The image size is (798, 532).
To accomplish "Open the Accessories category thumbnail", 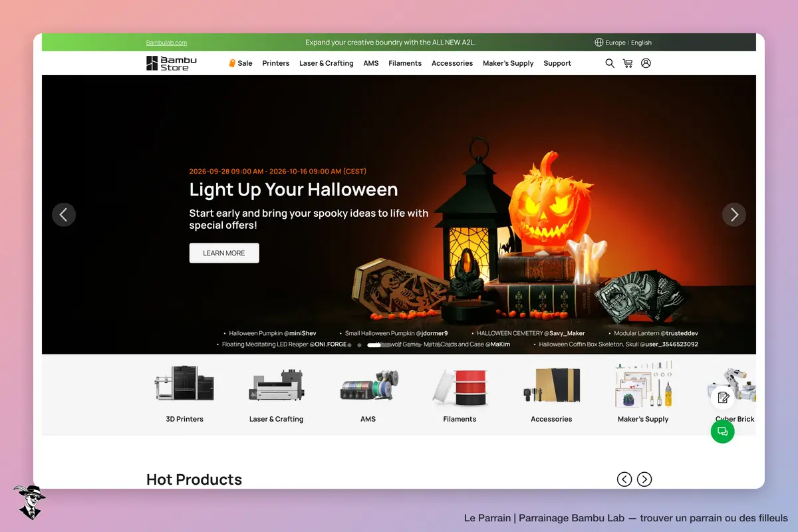I will point(551,392).
